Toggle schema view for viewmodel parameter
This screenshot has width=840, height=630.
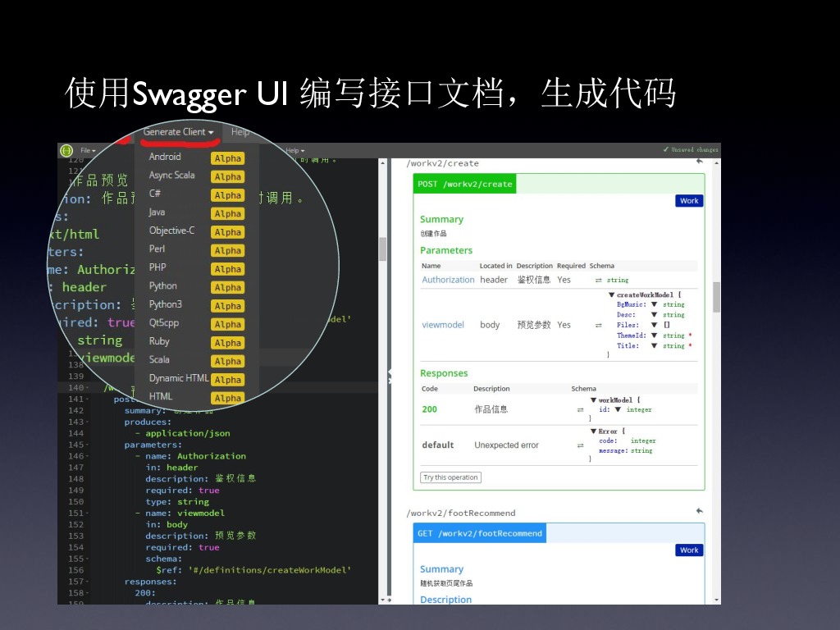click(x=598, y=325)
